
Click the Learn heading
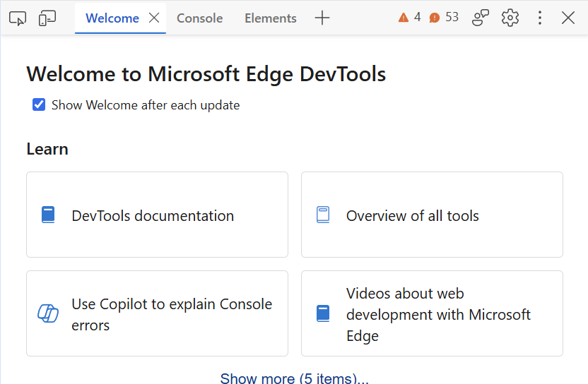47,149
